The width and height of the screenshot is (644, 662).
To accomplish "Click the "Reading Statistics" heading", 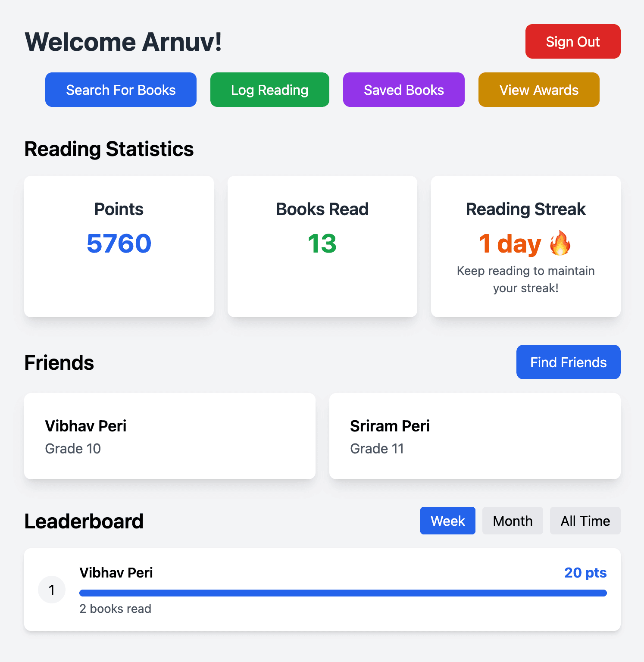I will click(x=109, y=149).
